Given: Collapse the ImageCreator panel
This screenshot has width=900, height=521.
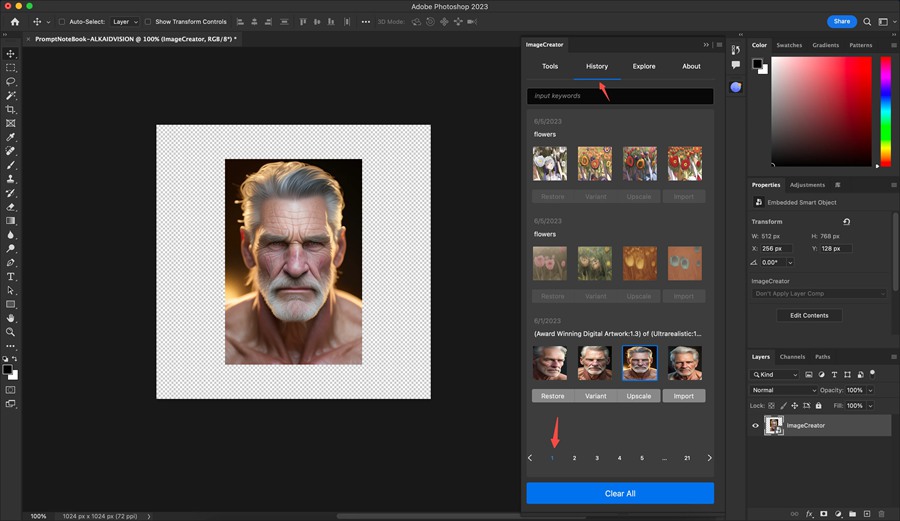Looking at the screenshot, I should pyautogui.click(x=706, y=45).
